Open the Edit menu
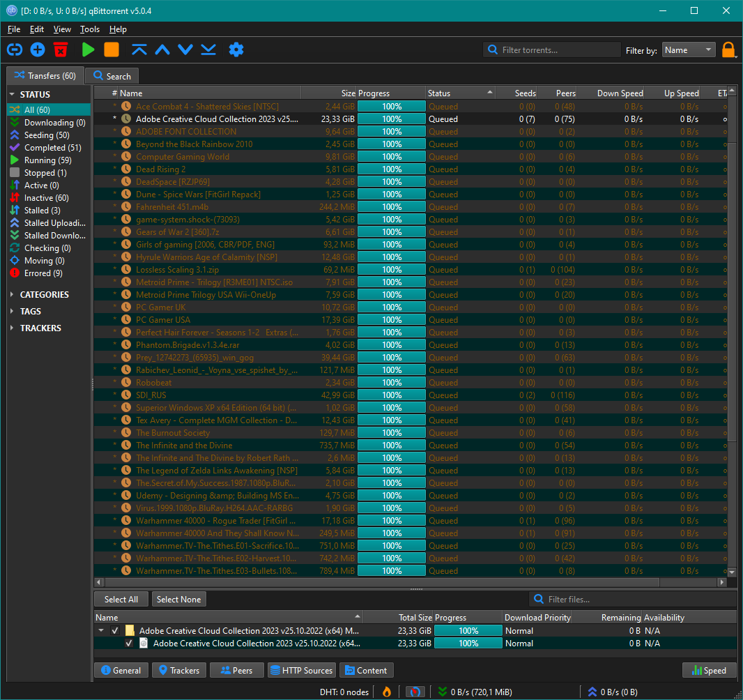Image resolution: width=743 pixels, height=700 pixels. click(x=36, y=29)
